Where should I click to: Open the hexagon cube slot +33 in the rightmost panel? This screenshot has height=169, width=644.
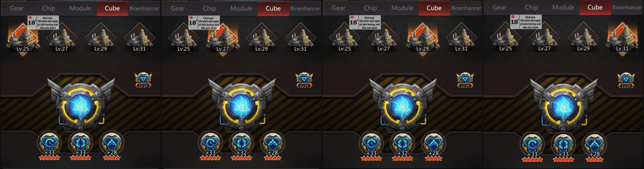tap(563, 144)
